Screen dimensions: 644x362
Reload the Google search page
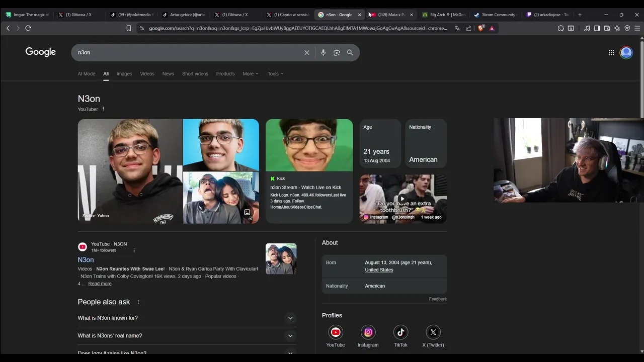[28, 28]
